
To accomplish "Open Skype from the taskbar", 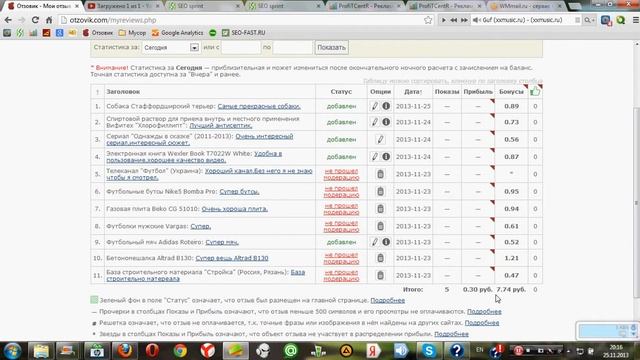I will pos(429,351).
